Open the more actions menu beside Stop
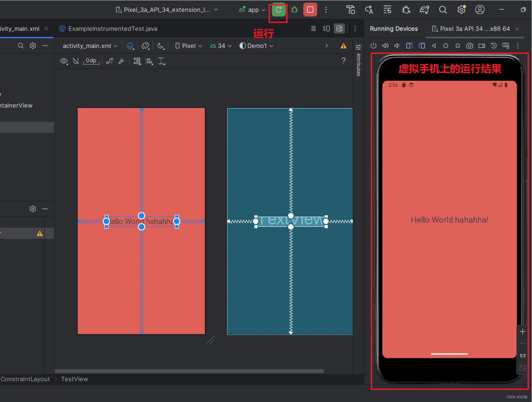The image size is (532, 402). pos(326,10)
